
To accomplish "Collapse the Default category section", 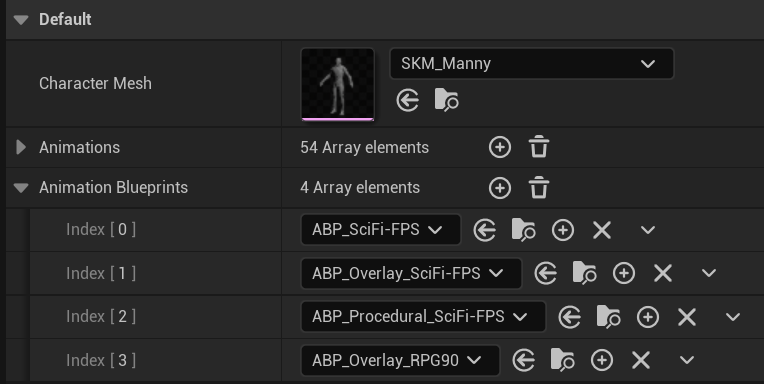I will (x=21, y=20).
